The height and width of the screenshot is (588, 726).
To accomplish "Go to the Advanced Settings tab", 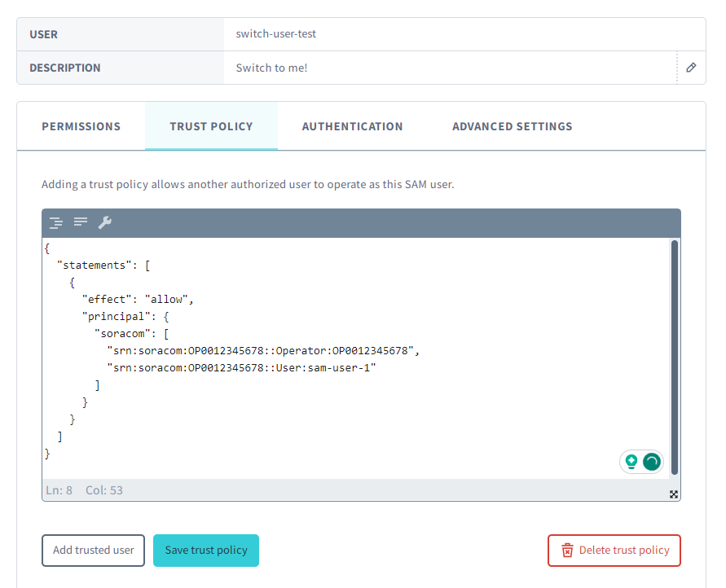I will (x=512, y=126).
